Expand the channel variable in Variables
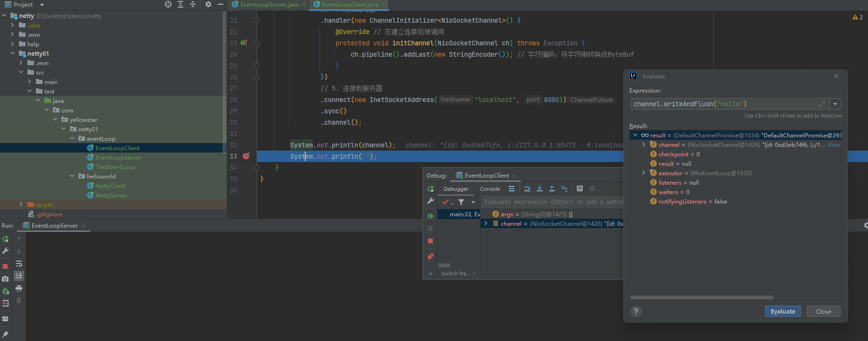The image size is (868, 341). click(x=486, y=223)
